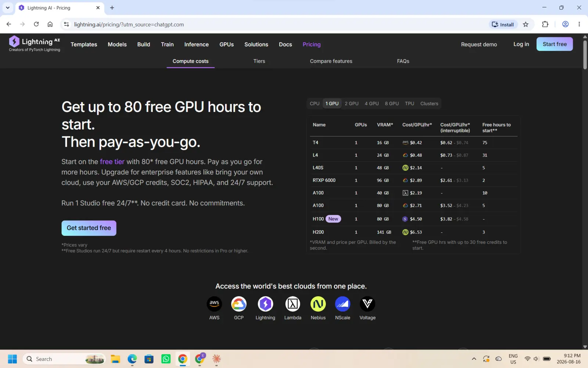Bookmark this page with the star
Image resolution: width=588 pixels, height=368 pixels.
[526, 24]
